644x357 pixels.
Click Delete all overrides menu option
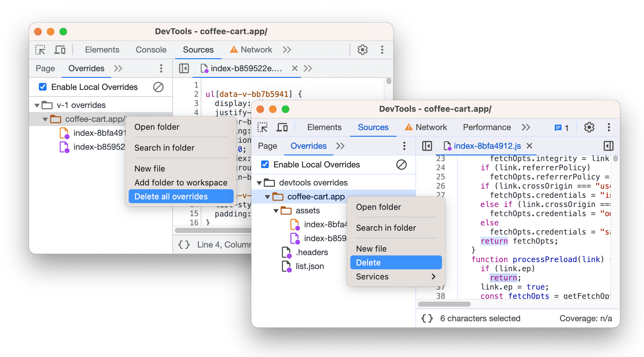click(x=171, y=196)
